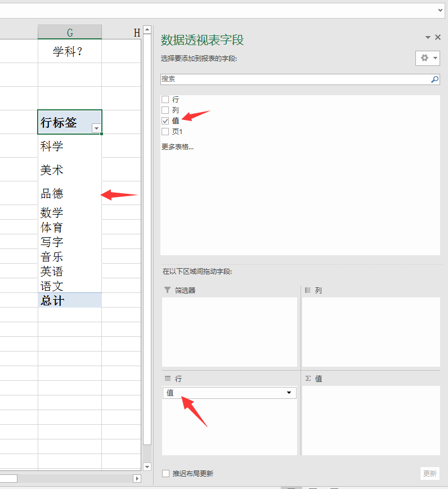Click the horizontal scrollbar right arrow
Image resolution: width=448 pixels, height=489 pixels.
[137, 478]
